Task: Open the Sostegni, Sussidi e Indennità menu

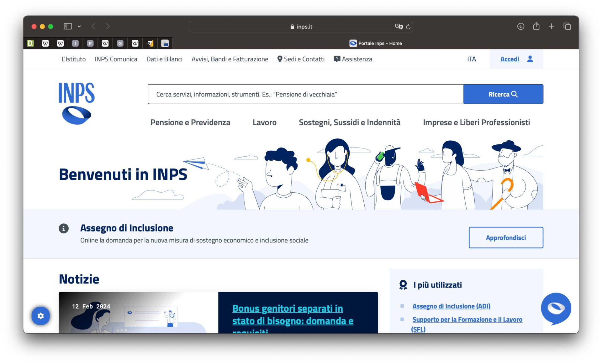Action: tap(350, 122)
